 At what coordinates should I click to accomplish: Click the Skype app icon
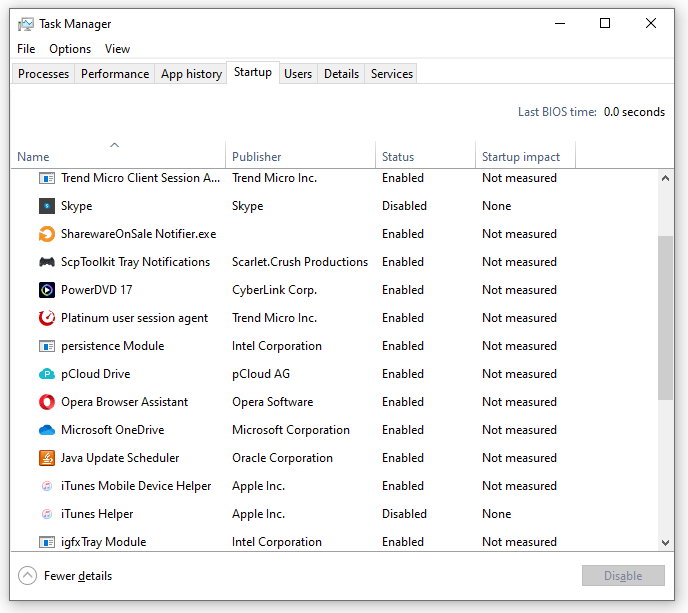coord(46,206)
